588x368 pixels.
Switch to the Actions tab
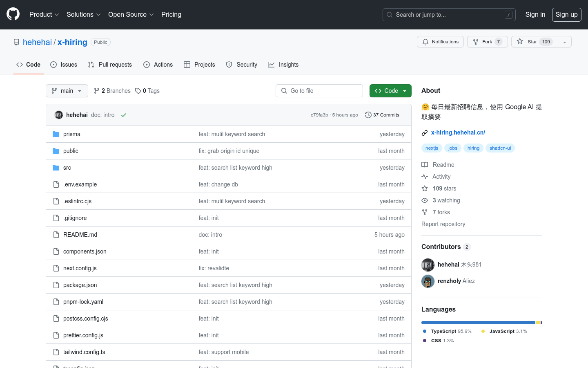pos(158,65)
